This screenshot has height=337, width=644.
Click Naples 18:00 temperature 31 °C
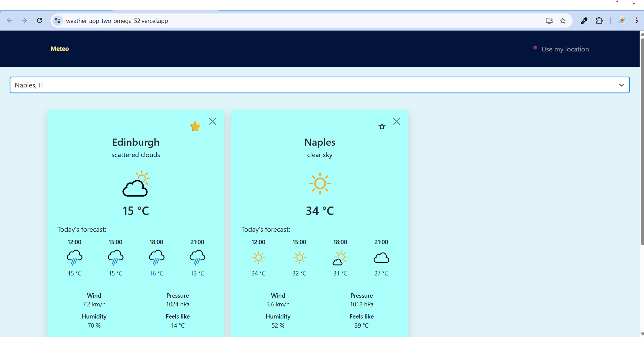tap(340, 273)
